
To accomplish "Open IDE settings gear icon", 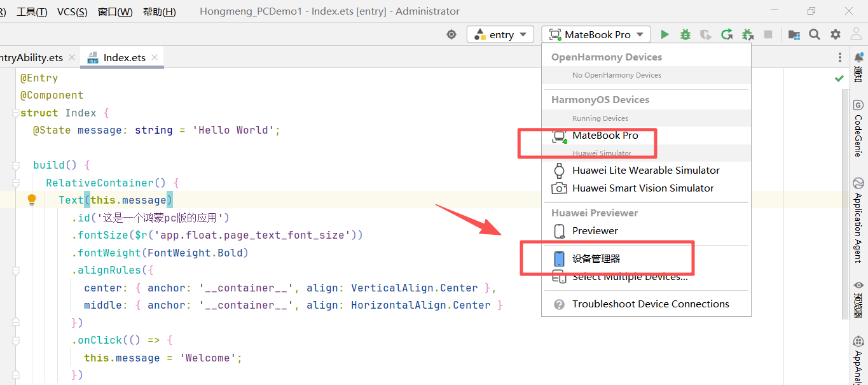I will (x=836, y=34).
